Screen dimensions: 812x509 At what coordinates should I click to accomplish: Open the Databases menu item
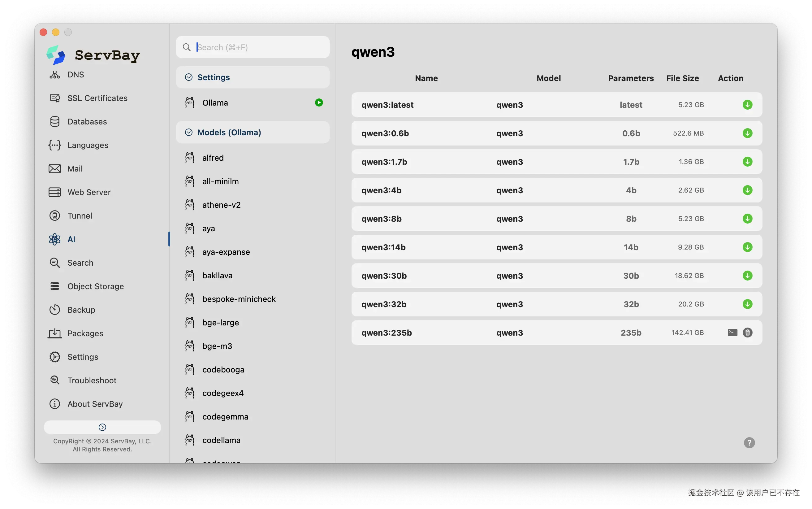coord(87,122)
